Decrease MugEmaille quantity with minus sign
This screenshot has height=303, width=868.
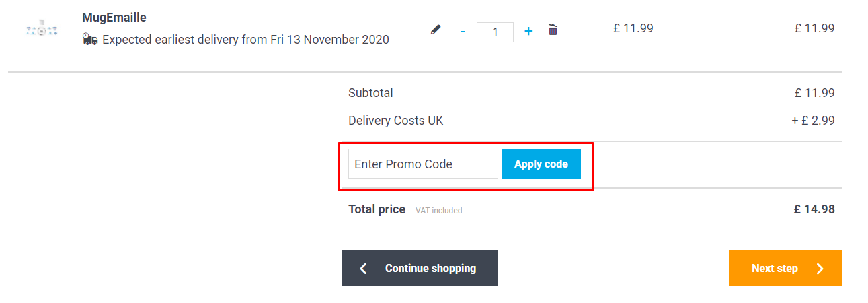click(463, 31)
